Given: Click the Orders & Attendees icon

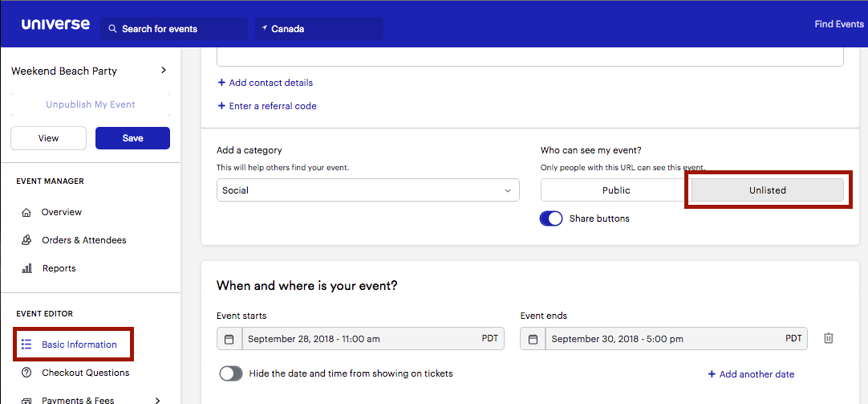Looking at the screenshot, I should coord(26,240).
